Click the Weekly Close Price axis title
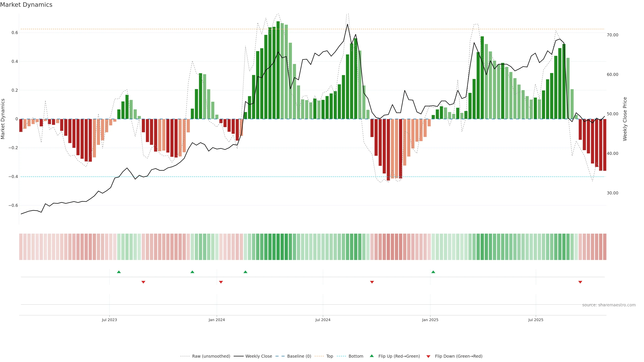Image resolution: width=644 pixels, height=362 pixels. click(625, 119)
